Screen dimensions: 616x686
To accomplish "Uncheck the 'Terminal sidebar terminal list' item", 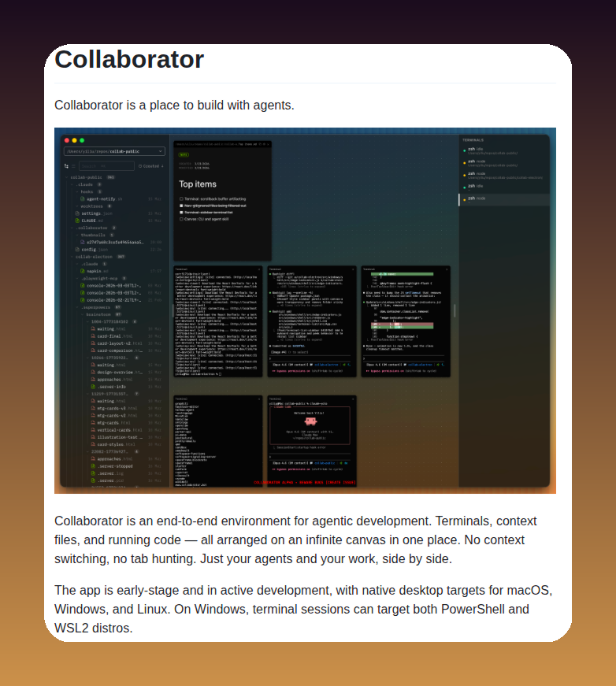I will pyautogui.click(x=181, y=212).
